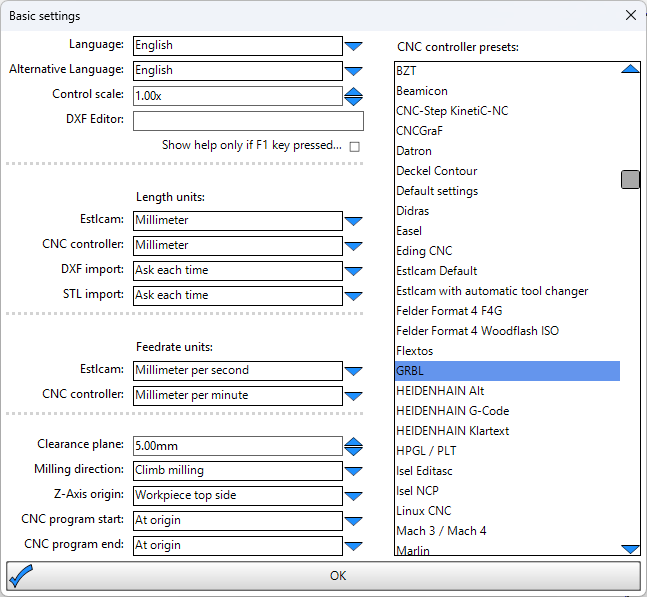647x597 pixels.
Task: Open the Milling direction dropdown
Action: click(354, 470)
